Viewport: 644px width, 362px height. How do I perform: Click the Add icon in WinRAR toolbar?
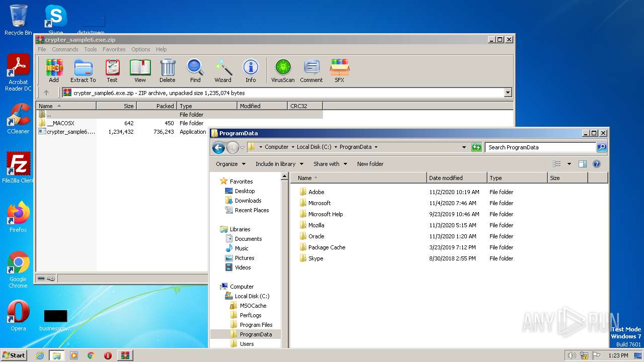(x=54, y=71)
